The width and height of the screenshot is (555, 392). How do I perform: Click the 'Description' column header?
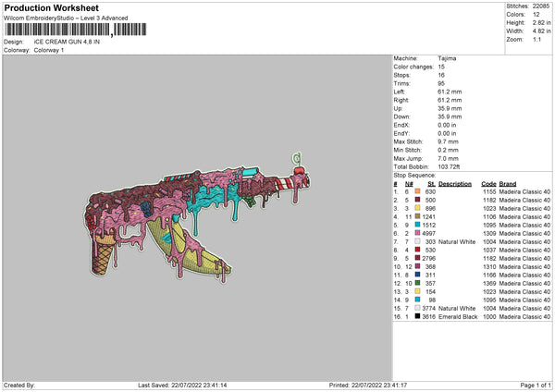[x=455, y=184]
